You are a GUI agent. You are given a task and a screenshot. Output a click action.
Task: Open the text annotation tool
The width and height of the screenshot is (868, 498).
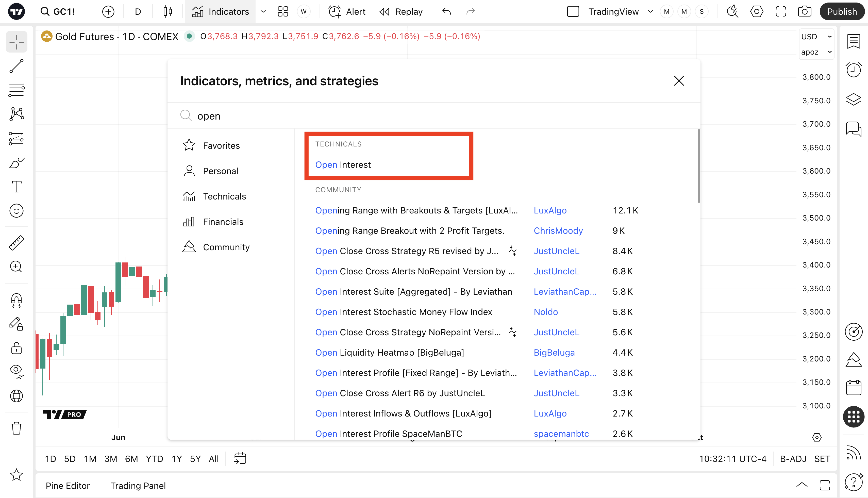[16, 187]
